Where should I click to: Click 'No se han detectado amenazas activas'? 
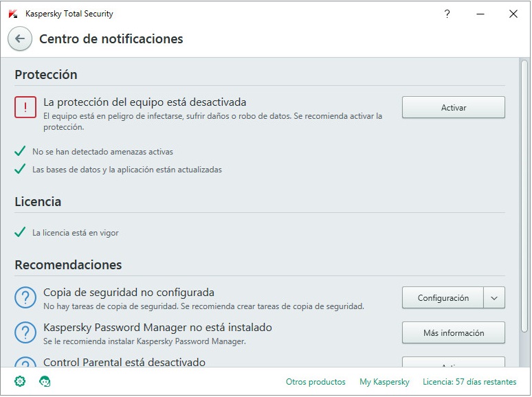(x=102, y=152)
